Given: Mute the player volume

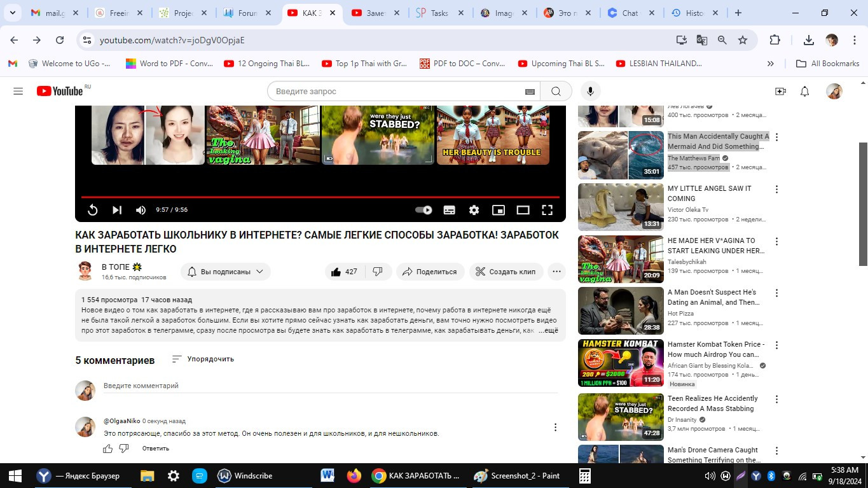Looking at the screenshot, I should coord(141,210).
